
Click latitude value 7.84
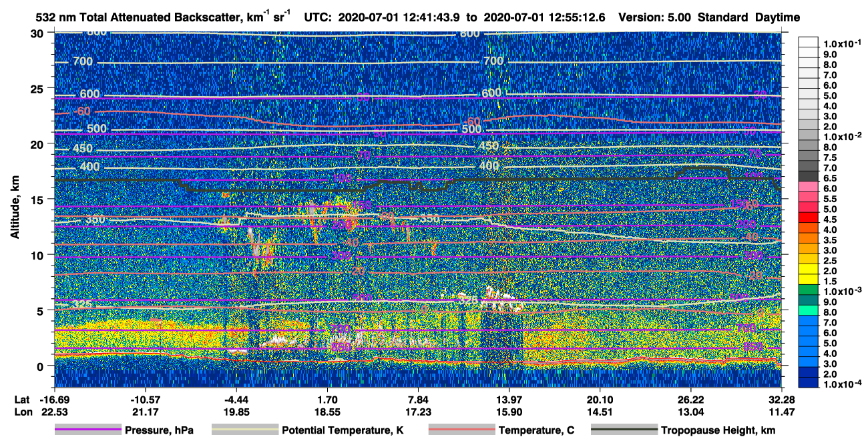click(417, 400)
